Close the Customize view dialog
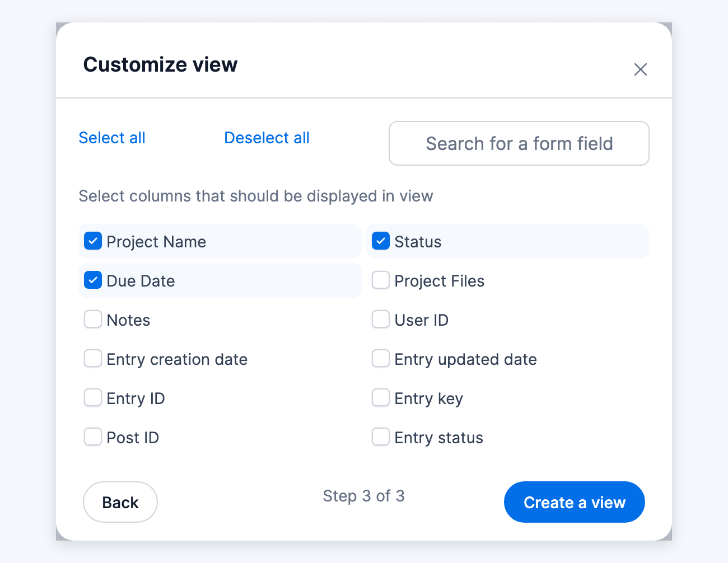 [641, 69]
